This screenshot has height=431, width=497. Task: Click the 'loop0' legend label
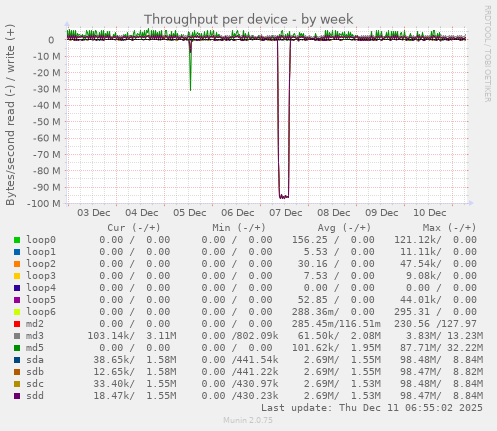(41, 240)
